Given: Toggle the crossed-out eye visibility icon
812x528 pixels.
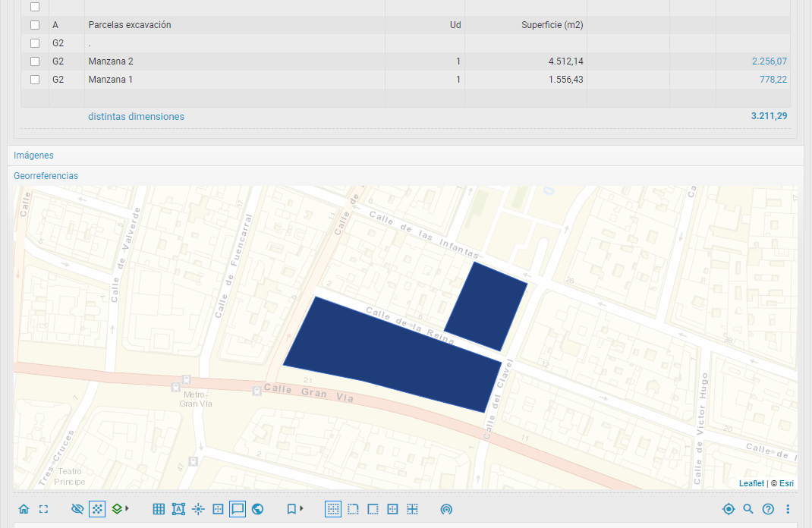Looking at the screenshot, I should 77,509.
